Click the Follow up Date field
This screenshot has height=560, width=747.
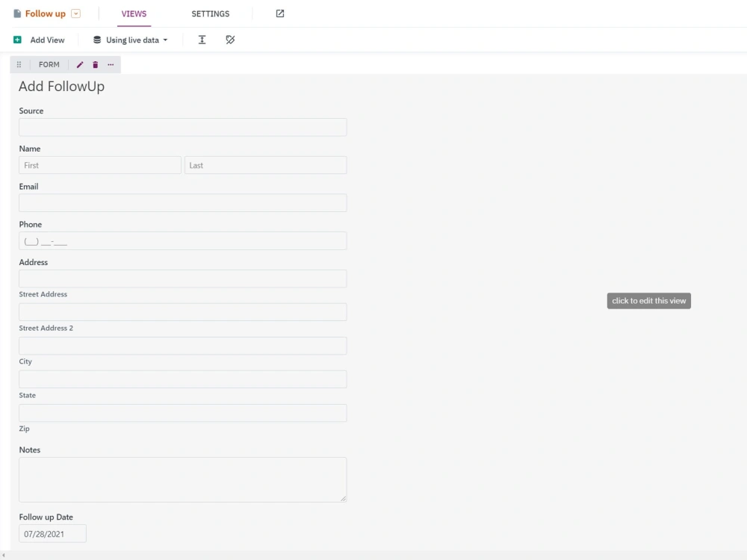(x=52, y=533)
